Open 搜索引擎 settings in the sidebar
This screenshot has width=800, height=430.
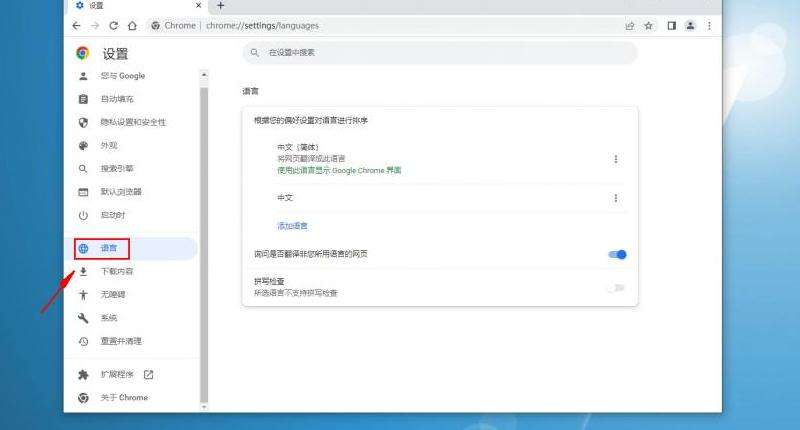click(117, 169)
